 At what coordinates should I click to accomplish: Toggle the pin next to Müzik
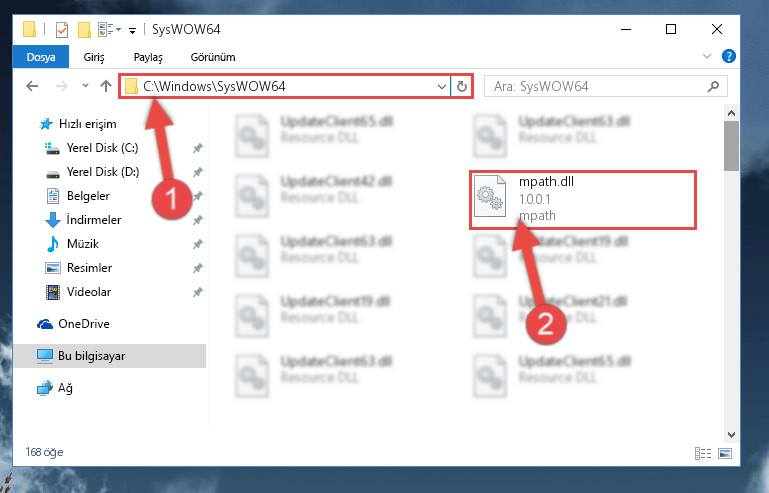[x=198, y=244]
